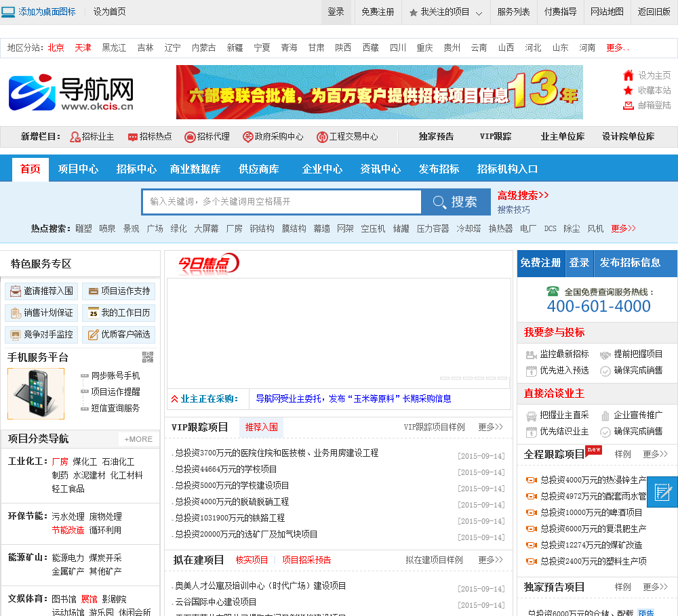The height and width of the screenshot is (616, 678).
Task: Click the first slide indicator dash in 今日焦点
Action: click(x=445, y=378)
